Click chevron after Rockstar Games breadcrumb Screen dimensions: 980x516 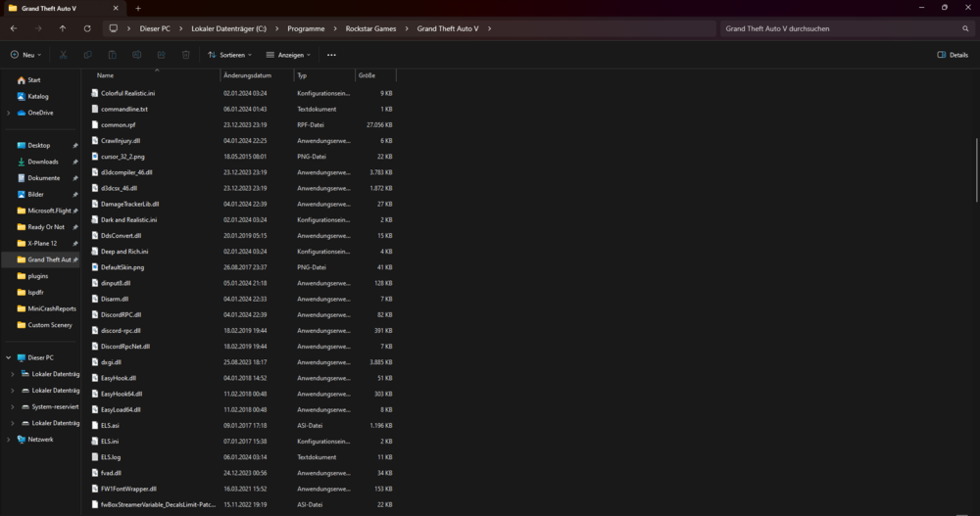(x=407, y=28)
